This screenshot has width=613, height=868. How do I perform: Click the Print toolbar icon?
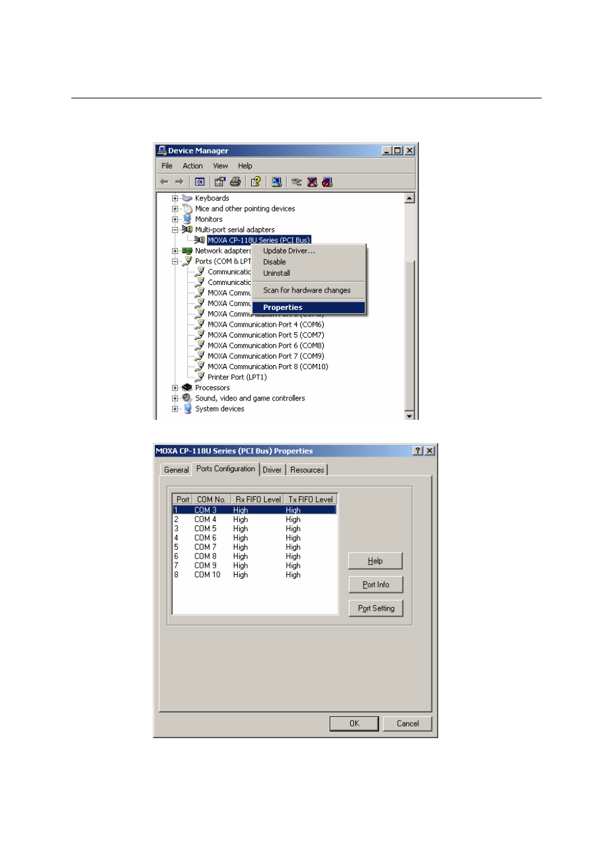click(x=235, y=182)
